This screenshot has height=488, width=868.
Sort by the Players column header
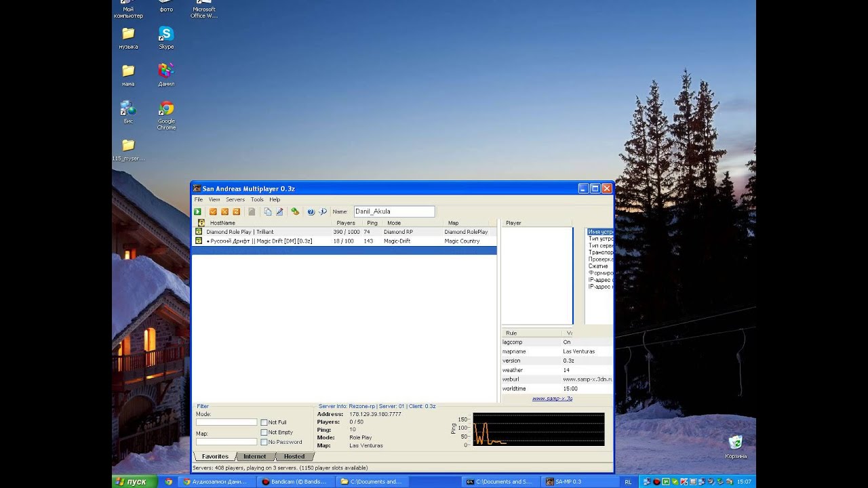pyautogui.click(x=347, y=222)
